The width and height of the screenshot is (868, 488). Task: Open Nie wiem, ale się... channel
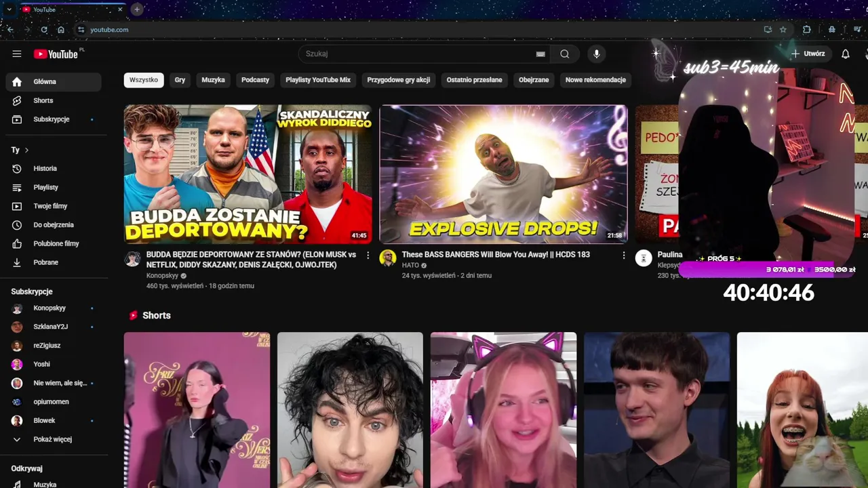(54, 383)
